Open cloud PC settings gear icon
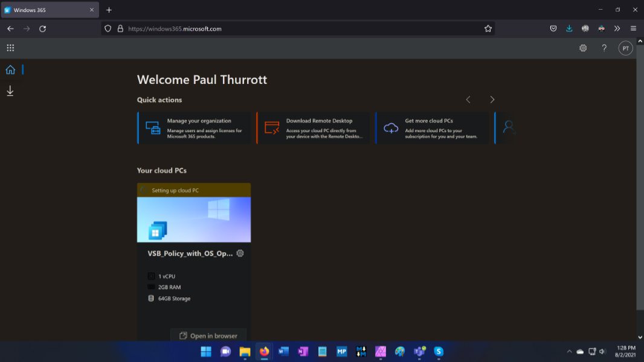The image size is (644, 362). coord(240,253)
